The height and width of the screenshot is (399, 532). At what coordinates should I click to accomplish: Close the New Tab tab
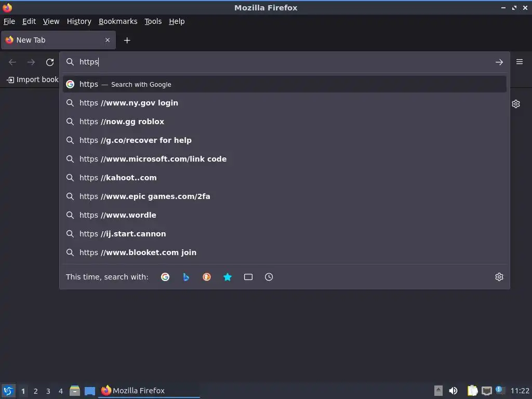[x=108, y=40]
